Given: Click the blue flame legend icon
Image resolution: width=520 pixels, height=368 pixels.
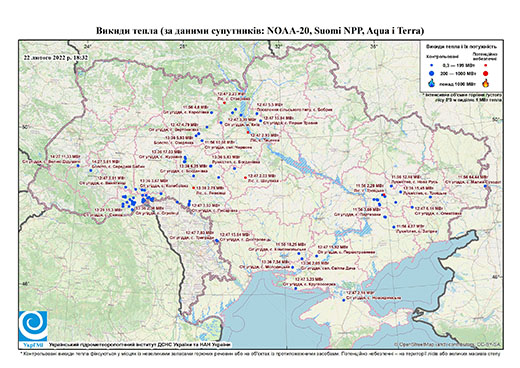Looking at the screenshot, I should pyautogui.click(x=432, y=83).
